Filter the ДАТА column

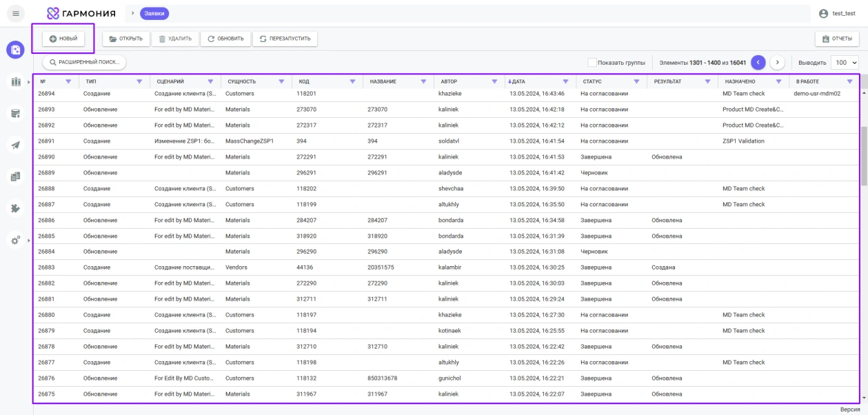point(565,81)
